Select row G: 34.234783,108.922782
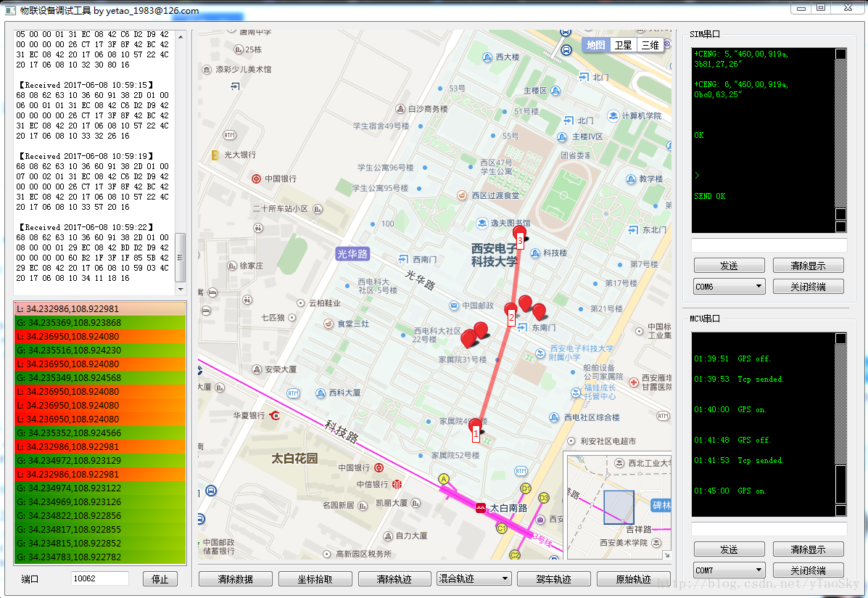 [100, 557]
